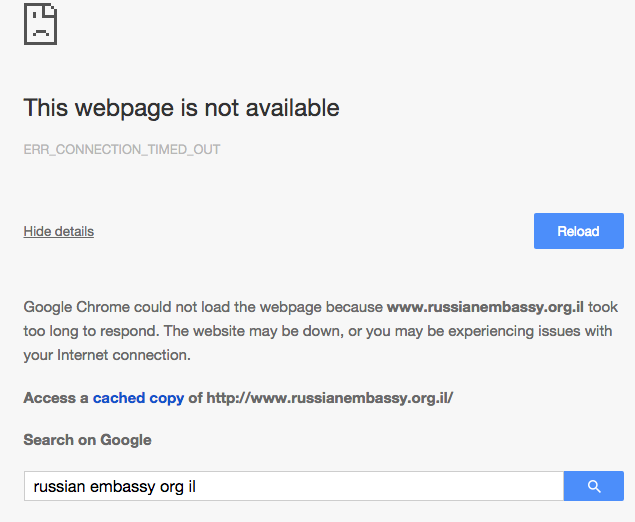The height and width of the screenshot is (522, 635).
Task: Open the cached copy link
Action: pyautogui.click(x=138, y=398)
